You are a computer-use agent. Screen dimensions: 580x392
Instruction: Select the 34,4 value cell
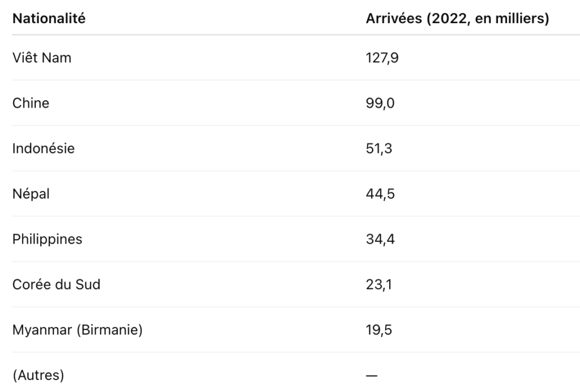380,239
